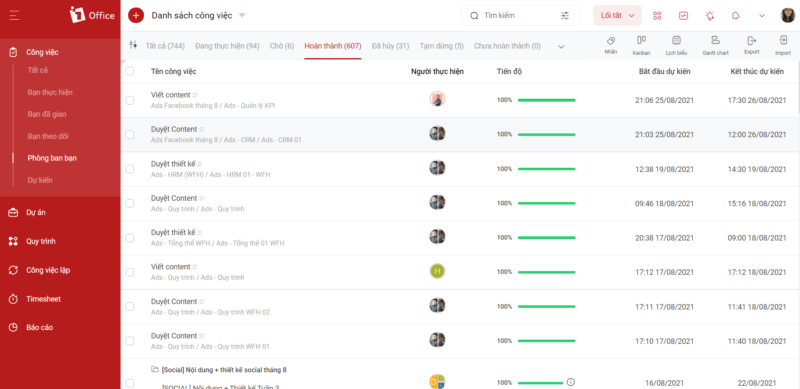
Task: Click the Export icon
Action: pos(752,40)
